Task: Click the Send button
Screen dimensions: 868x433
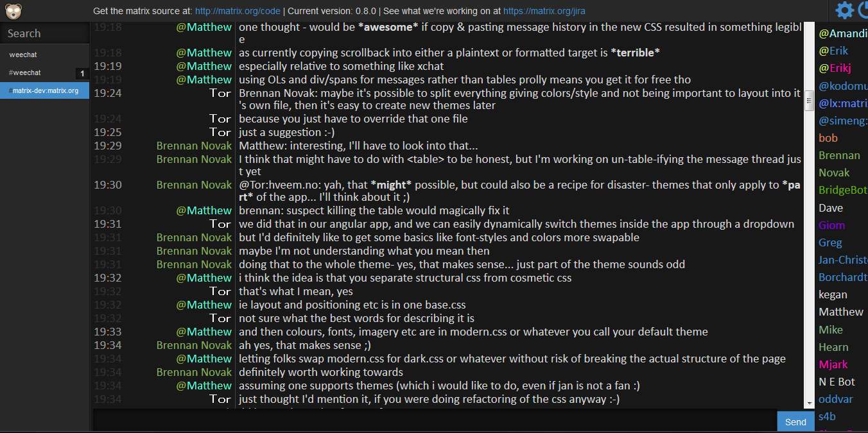Action: [795, 421]
